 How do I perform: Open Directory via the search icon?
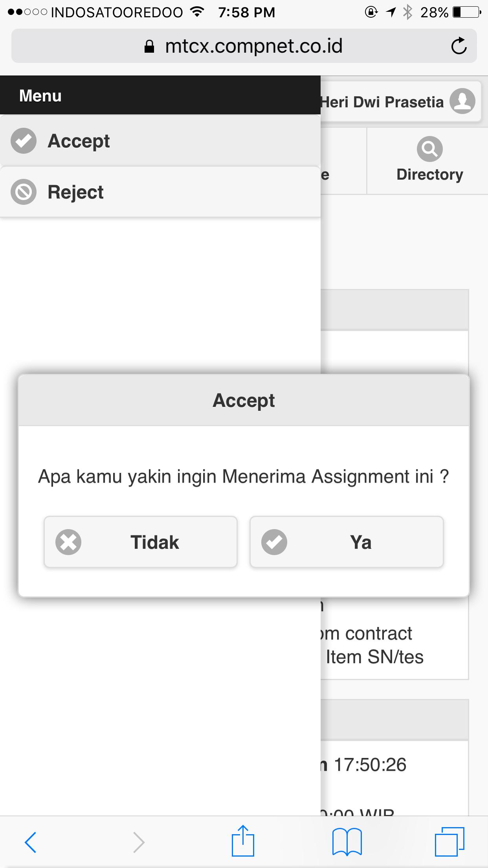tap(429, 149)
